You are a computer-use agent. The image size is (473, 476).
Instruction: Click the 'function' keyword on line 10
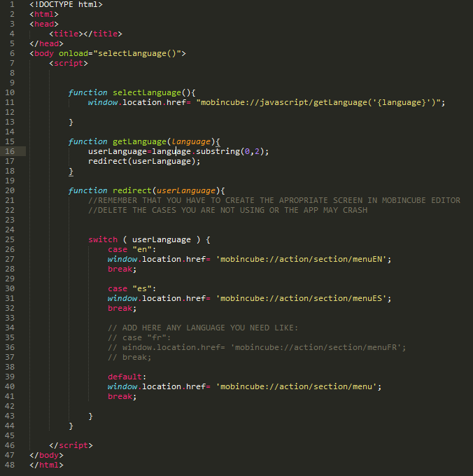[87, 92]
